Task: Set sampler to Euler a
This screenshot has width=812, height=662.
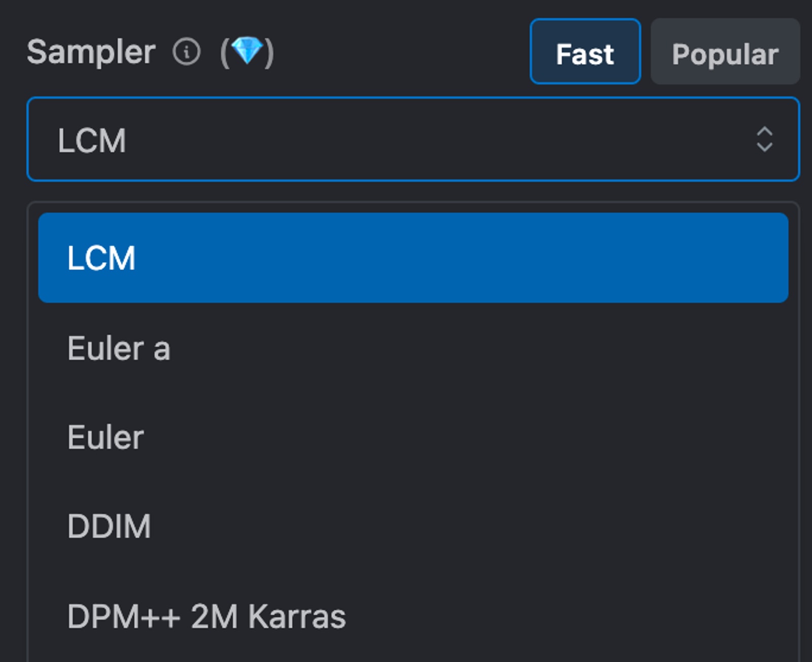Action: pos(119,348)
